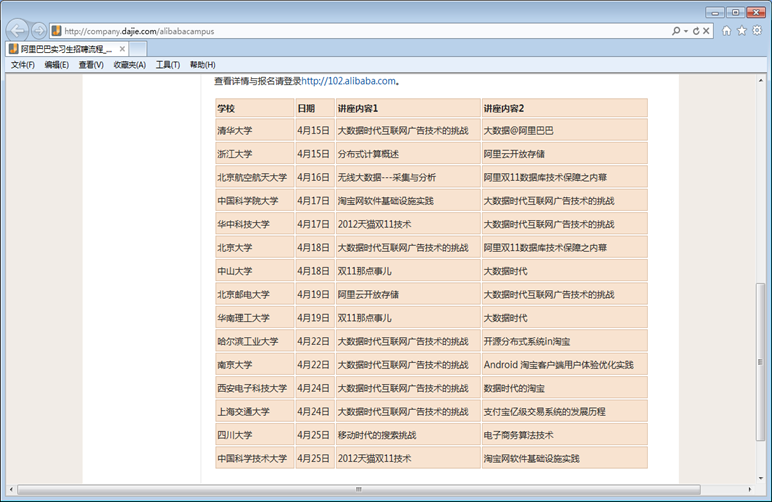The image size is (772, 502).
Task: Click the browser Back arrow button
Action: 18,31
